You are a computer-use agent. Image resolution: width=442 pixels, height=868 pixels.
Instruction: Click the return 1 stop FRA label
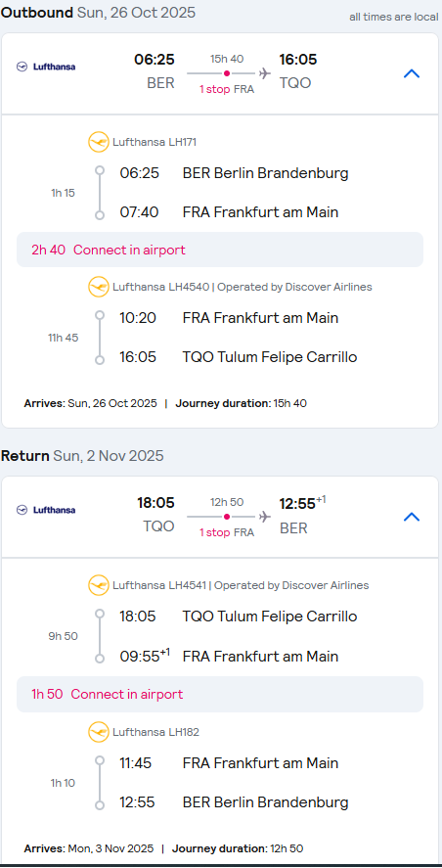tap(227, 532)
